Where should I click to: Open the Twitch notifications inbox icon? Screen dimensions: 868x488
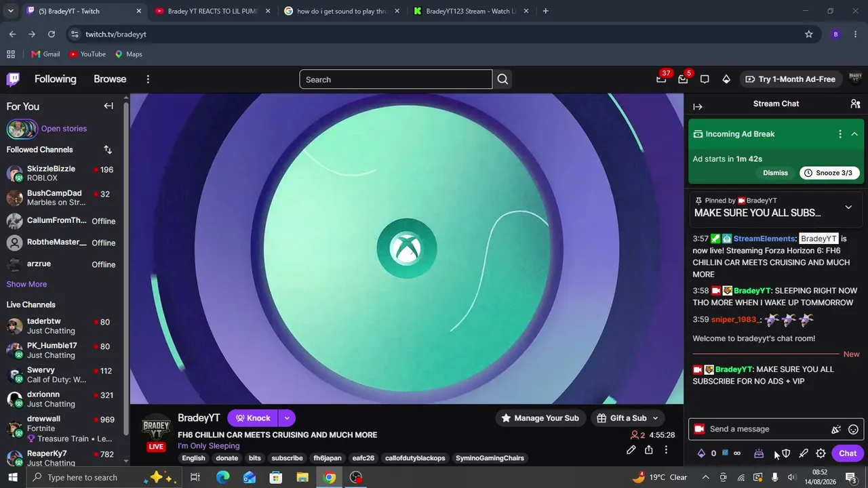683,79
